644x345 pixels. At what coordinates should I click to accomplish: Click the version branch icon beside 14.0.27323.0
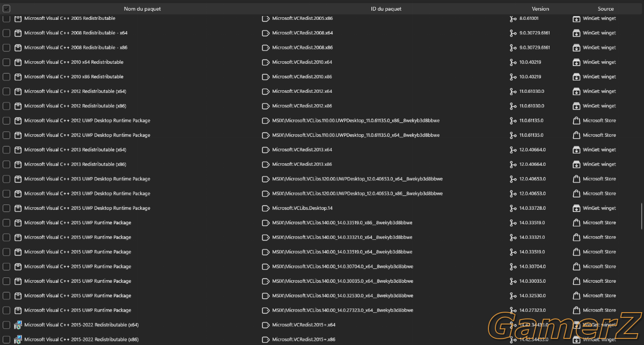coord(513,310)
